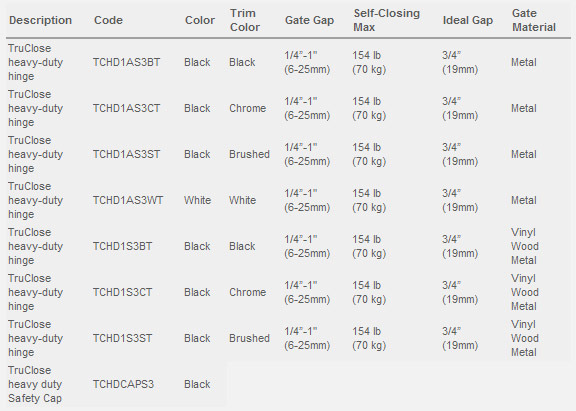Screen dimensions: 576x411
Task: Click the Gate Material column header
Action: 534,20
